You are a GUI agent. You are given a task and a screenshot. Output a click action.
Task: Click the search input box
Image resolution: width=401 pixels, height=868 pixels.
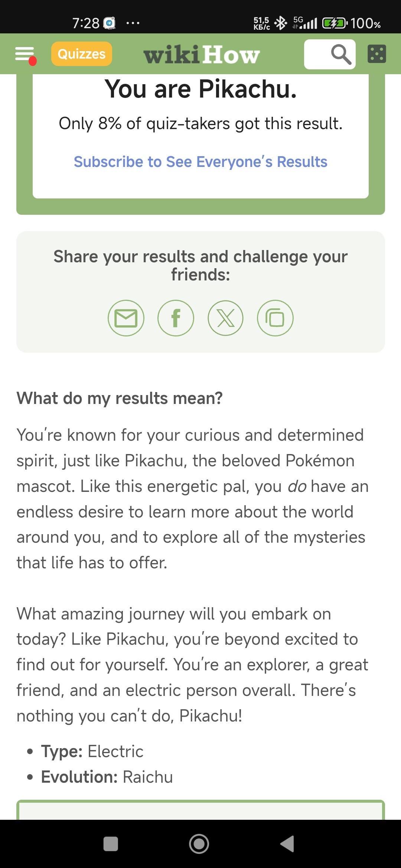(318, 55)
